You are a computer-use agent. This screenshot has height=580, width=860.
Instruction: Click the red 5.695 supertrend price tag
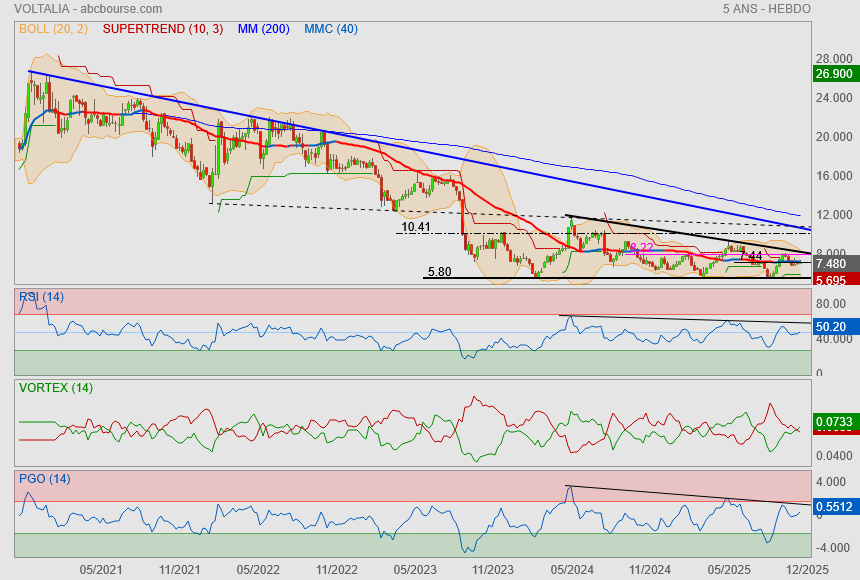833,280
